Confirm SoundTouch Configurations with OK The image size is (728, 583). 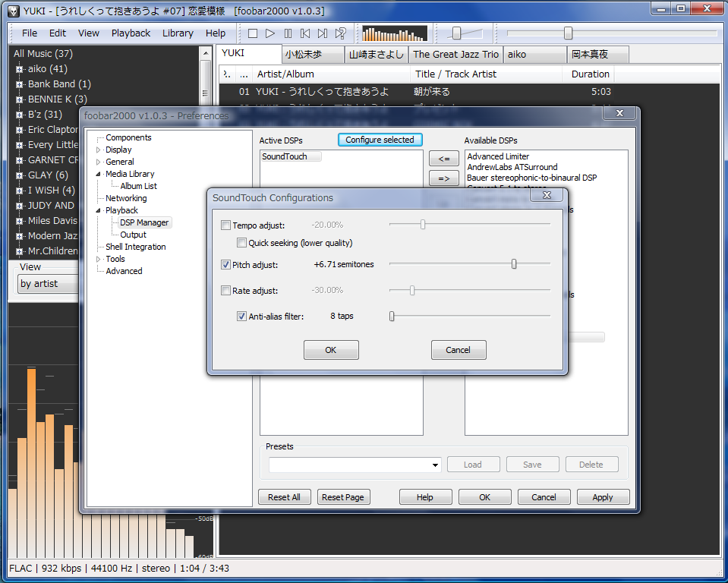coord(331,350)
